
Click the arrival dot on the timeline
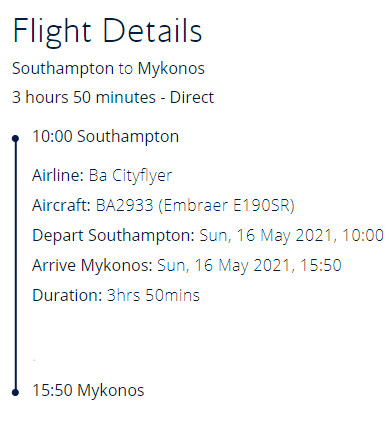point(15,392)
